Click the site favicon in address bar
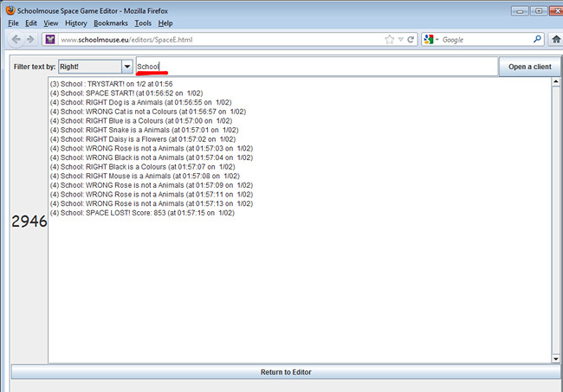Screen dimensions: 563x392 (50, 40)
